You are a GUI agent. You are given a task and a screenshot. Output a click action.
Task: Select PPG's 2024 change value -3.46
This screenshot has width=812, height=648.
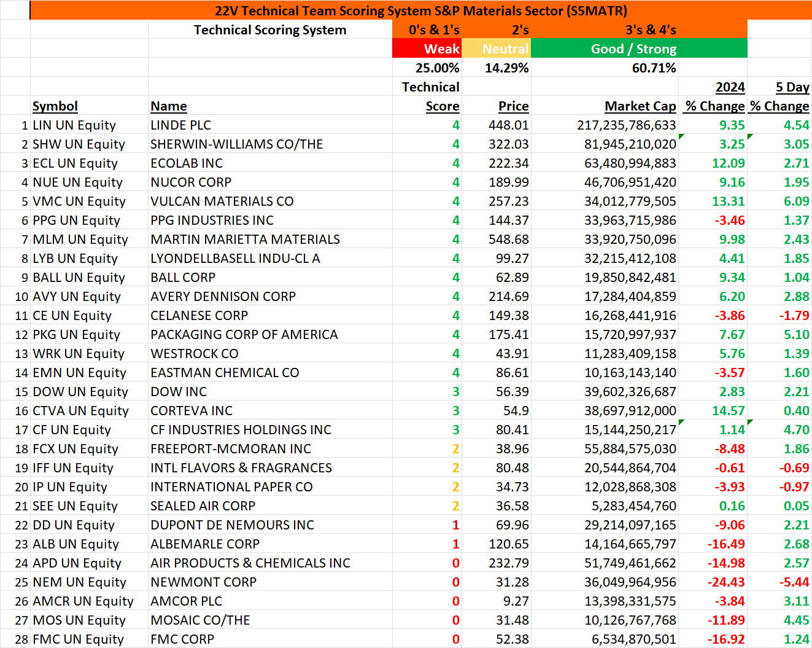click(x=713, y=220)
